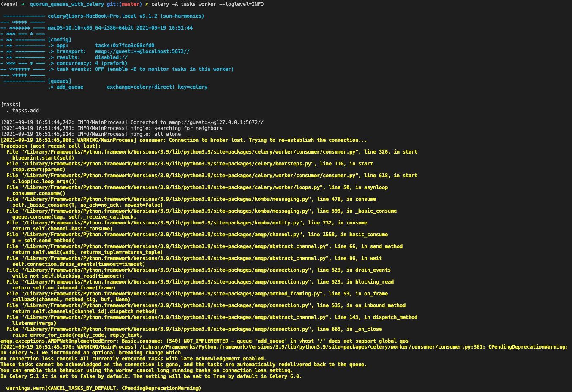The image size is (572, 392).
Task: Click 'step.start(parent)' traceback line
Action: (x=39, y=170)
